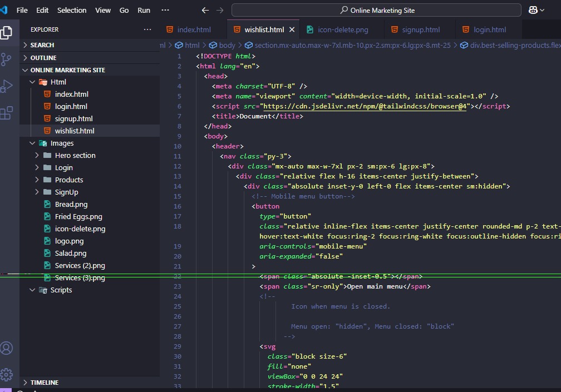This screenshot has width=561, height=392.
Task: Click the header tag on line 10
Action: click(x=228, y=146)
